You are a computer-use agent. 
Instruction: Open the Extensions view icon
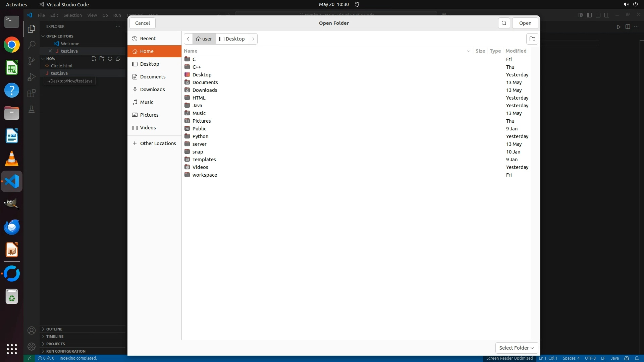tap(32, 93)
